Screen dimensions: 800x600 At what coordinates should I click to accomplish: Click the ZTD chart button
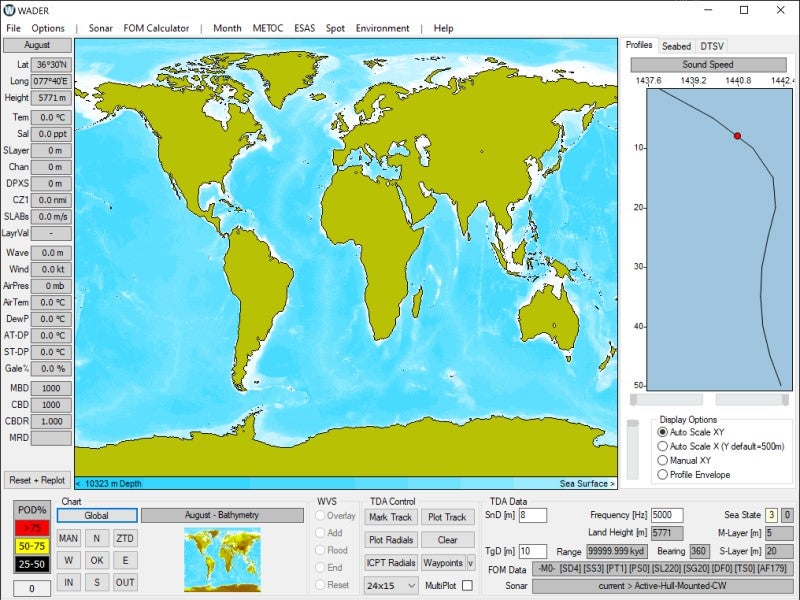pos(125,538)
